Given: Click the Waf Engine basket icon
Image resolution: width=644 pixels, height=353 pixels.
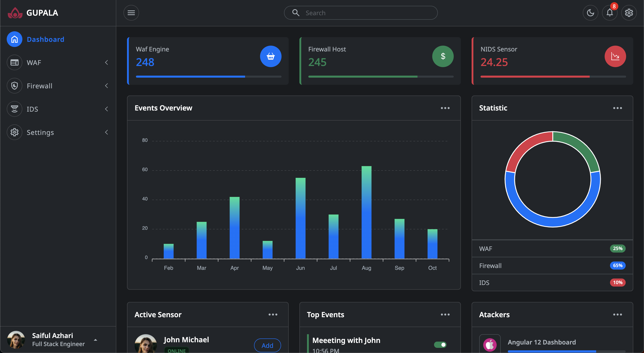Looking at the screenshot, I should pyautogui.click(x=271, y=56).
